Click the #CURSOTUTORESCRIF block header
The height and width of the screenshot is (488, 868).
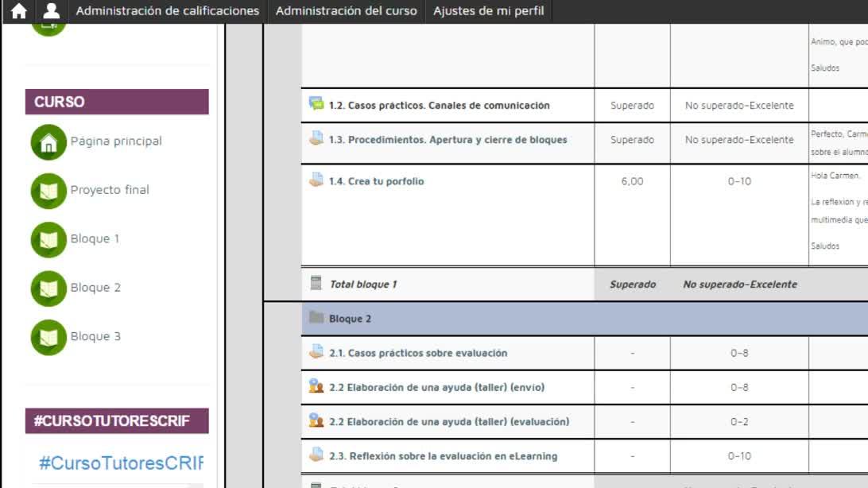[x=117, y=421]
